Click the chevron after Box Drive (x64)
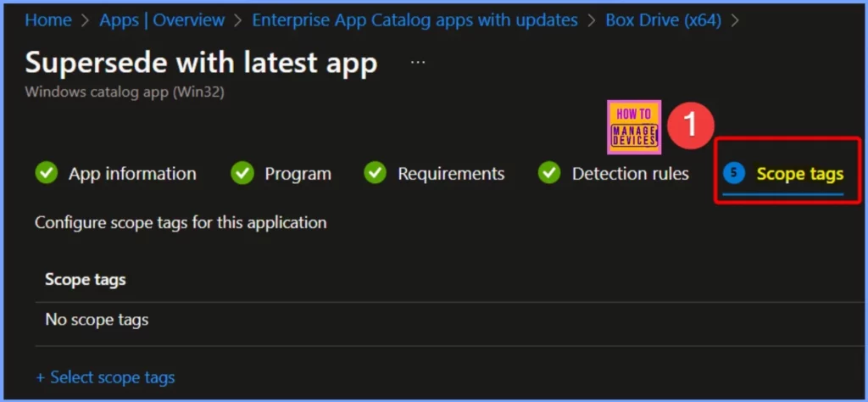The width and height of the screenshot is (868, 402). [735, 21]
